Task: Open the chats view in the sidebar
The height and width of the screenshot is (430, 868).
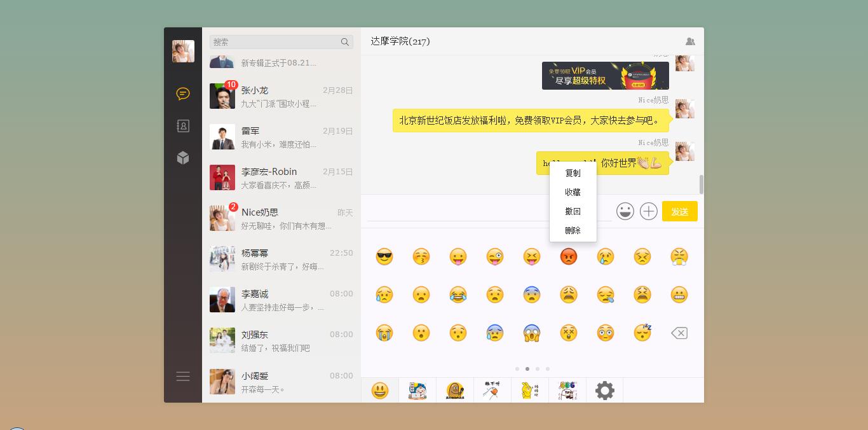Action: 183,94
